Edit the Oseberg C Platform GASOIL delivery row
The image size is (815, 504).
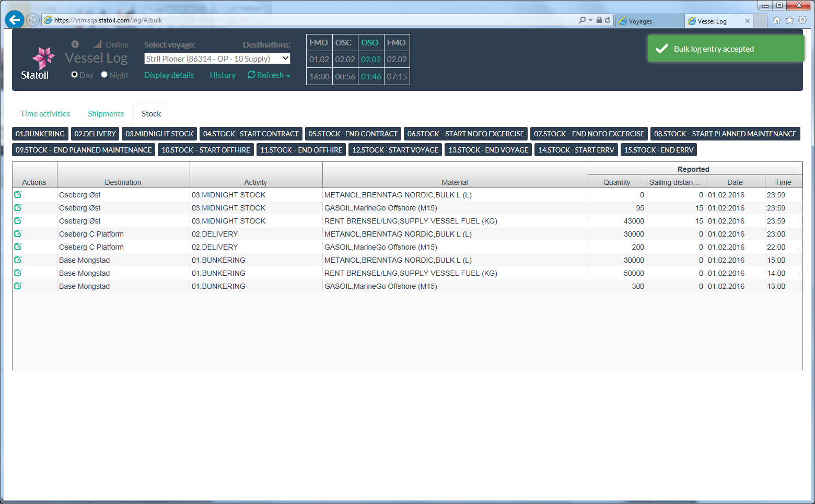coord(18,247)
